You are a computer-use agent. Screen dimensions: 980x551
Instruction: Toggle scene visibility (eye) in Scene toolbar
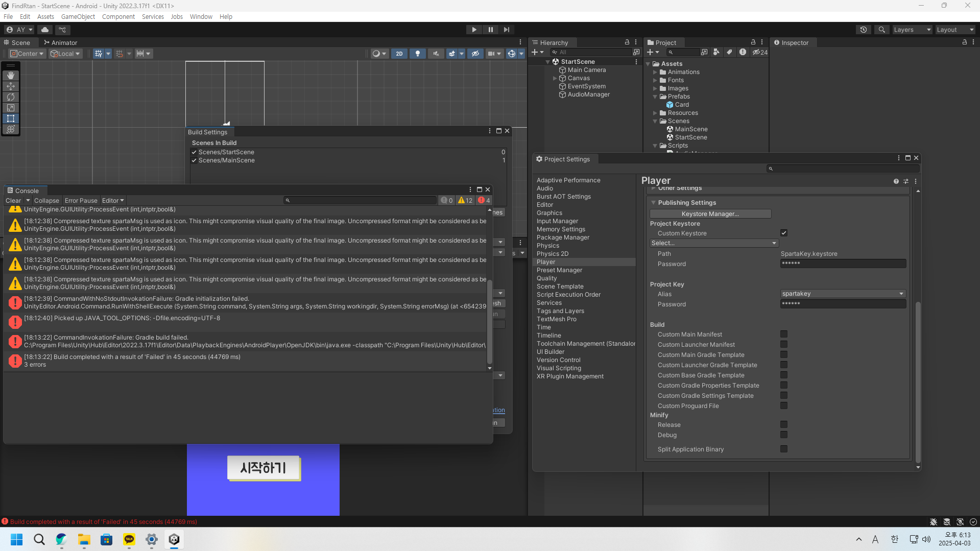coord(475,54)
